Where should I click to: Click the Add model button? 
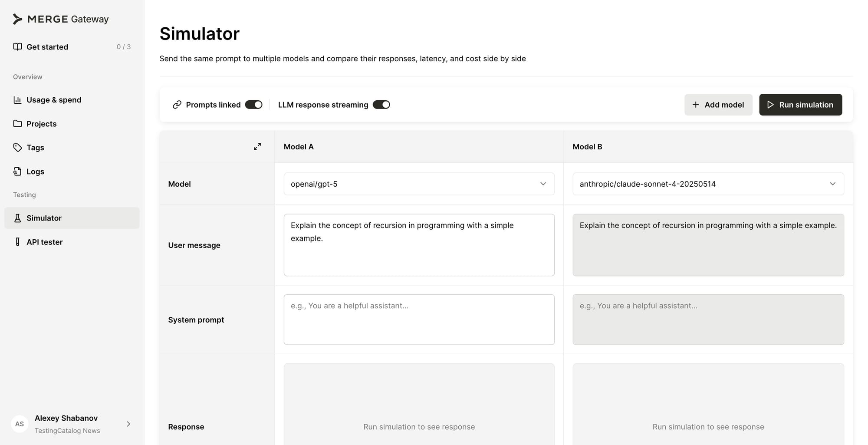718,105
